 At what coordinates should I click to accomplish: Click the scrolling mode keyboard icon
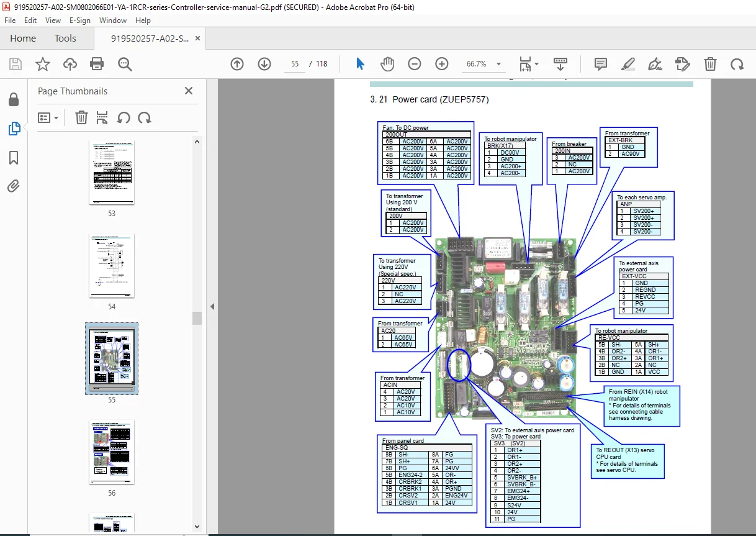[x=560, y=64]
